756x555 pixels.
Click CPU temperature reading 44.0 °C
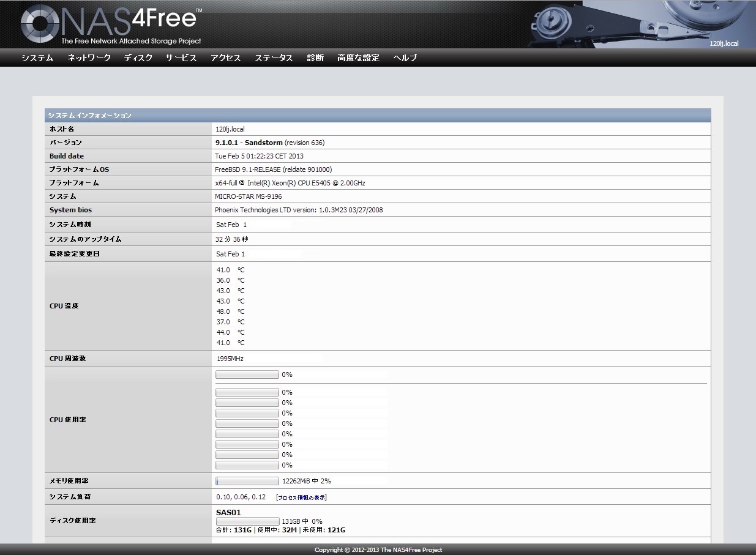(x=230, y=332)
